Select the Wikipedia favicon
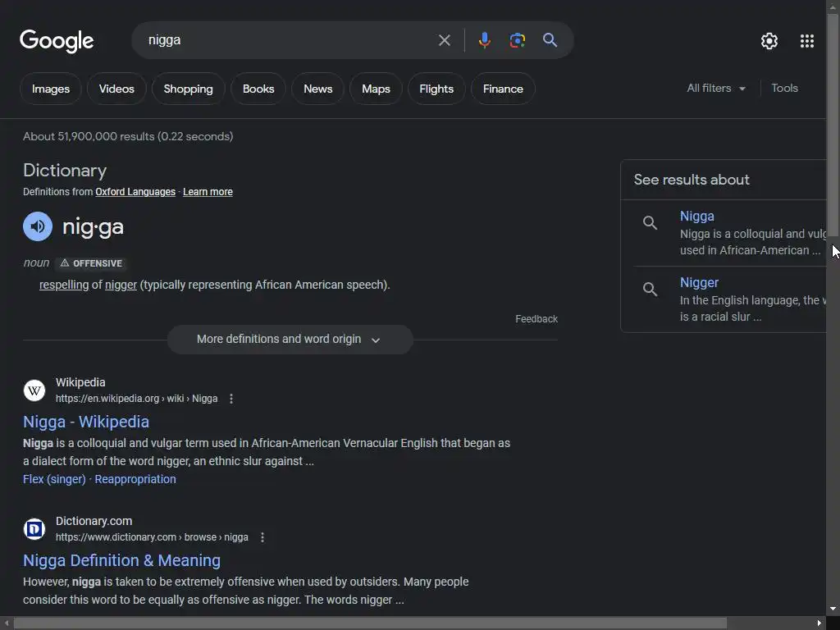The width and height of the screenshot is (840, 630). click(34, 390)
